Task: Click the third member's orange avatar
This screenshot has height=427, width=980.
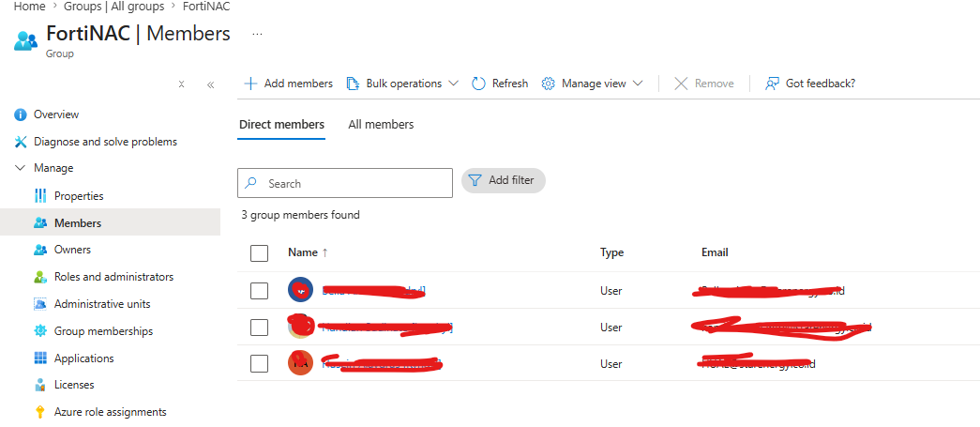Action: (x=300, y=363)
